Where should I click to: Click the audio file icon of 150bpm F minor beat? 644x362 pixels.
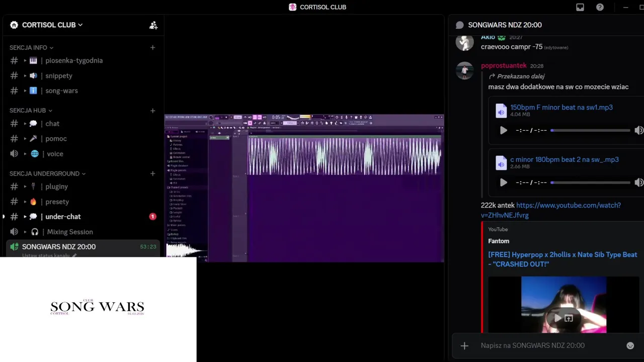(x=501, y=111)
